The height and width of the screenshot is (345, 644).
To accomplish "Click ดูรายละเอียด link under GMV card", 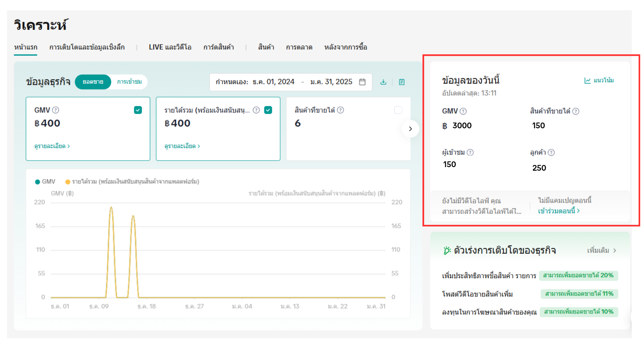I will point(52,146).
